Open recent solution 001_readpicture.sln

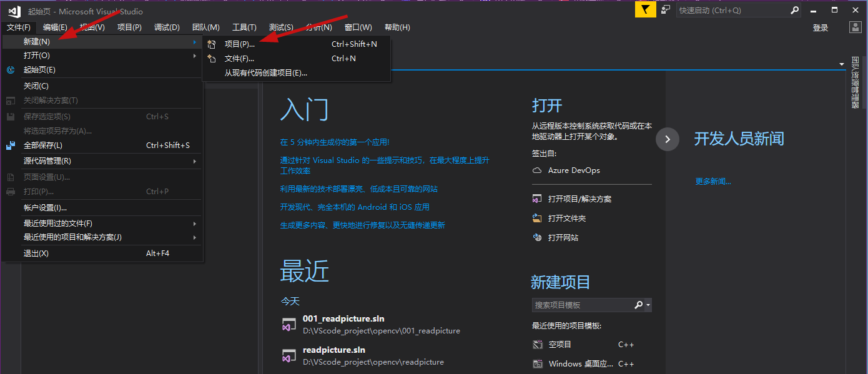click(343, 319)
